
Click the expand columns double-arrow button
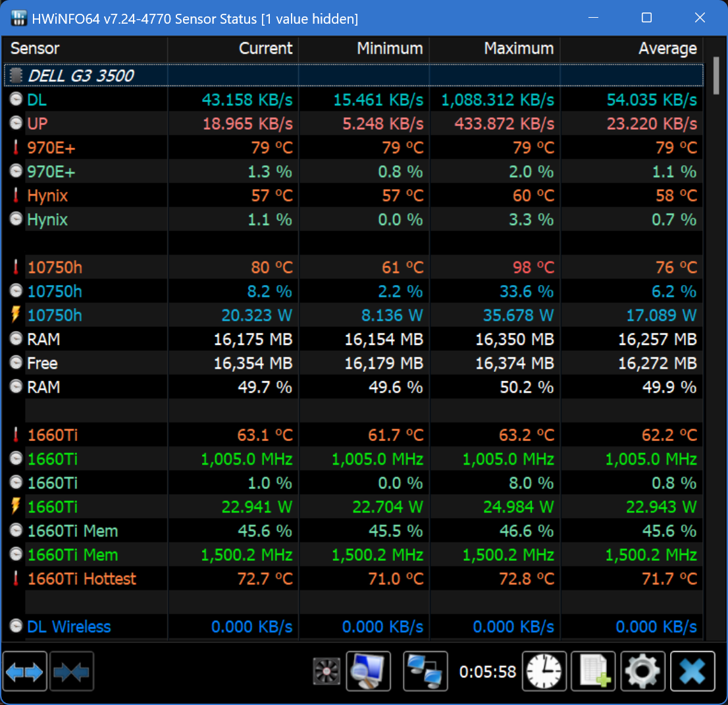point(24,671)
